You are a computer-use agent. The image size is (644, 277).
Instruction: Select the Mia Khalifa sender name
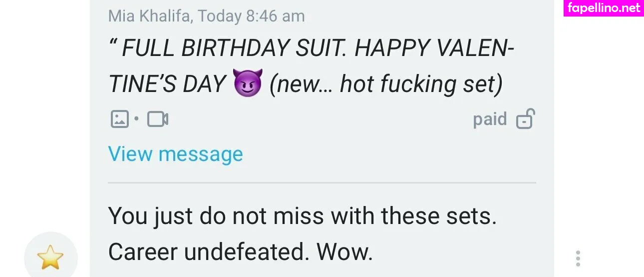pos(149,16)
